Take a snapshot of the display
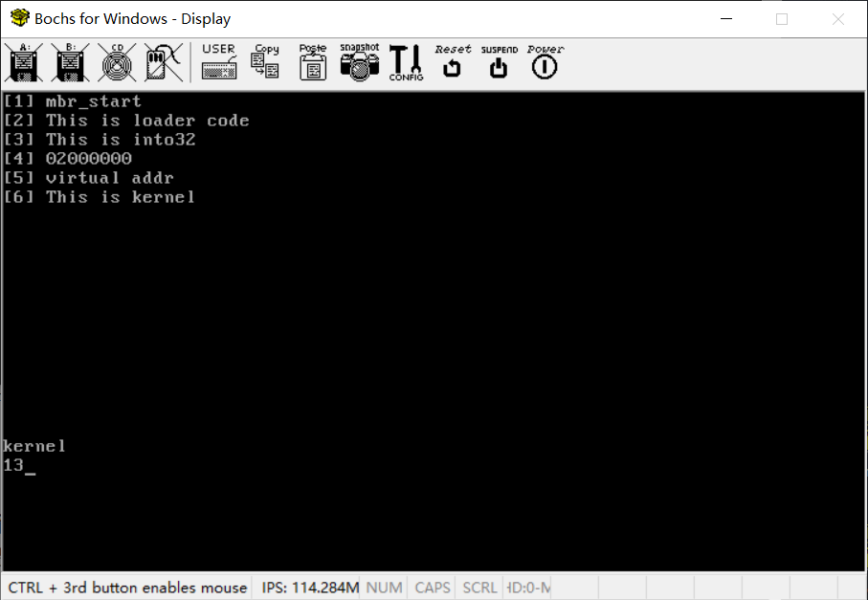Viewport: 868px width, 600px height. [x=360, y=62]
